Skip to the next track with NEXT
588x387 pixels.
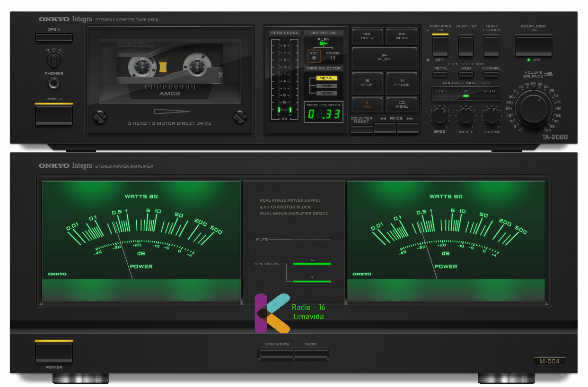point(402,36)
